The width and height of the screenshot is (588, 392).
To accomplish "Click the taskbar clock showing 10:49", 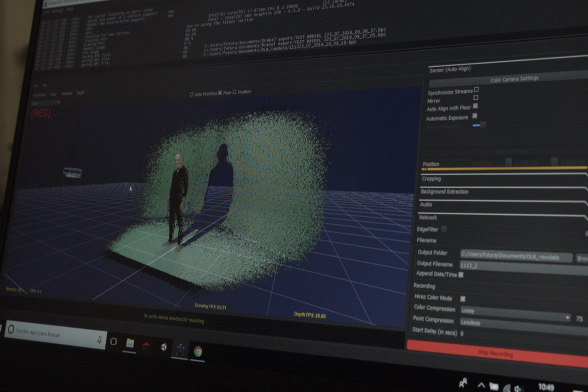I will (546, 387).
